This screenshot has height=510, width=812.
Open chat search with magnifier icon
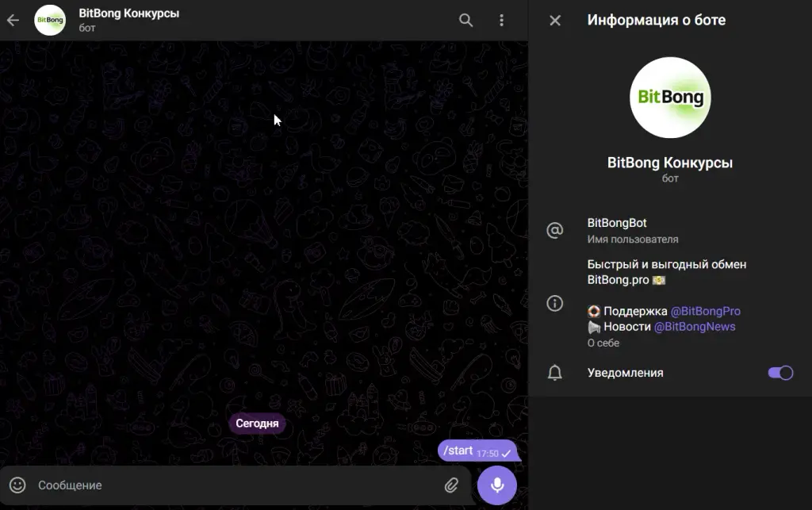click(x=465, y=20)
